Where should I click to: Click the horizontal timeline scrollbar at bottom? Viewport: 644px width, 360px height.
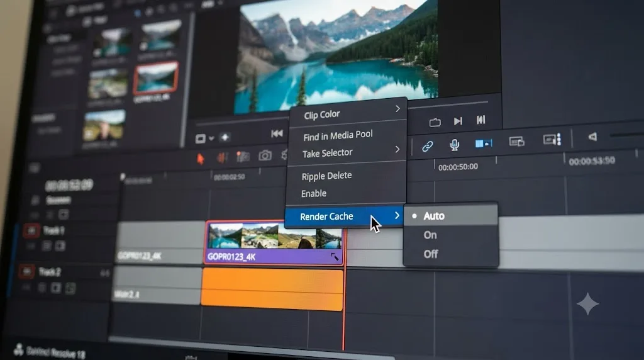[x=252, y=346]
